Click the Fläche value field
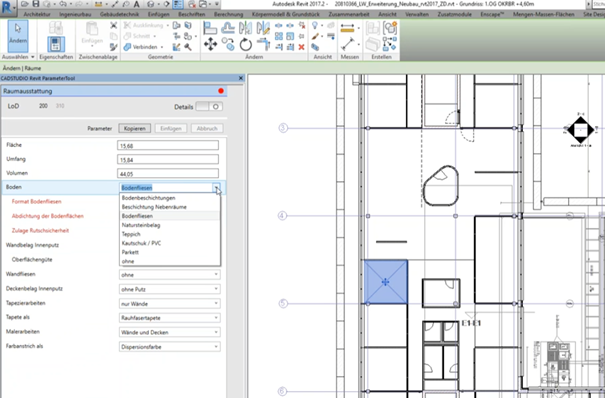The image size is (605, 398). (168, 145)
